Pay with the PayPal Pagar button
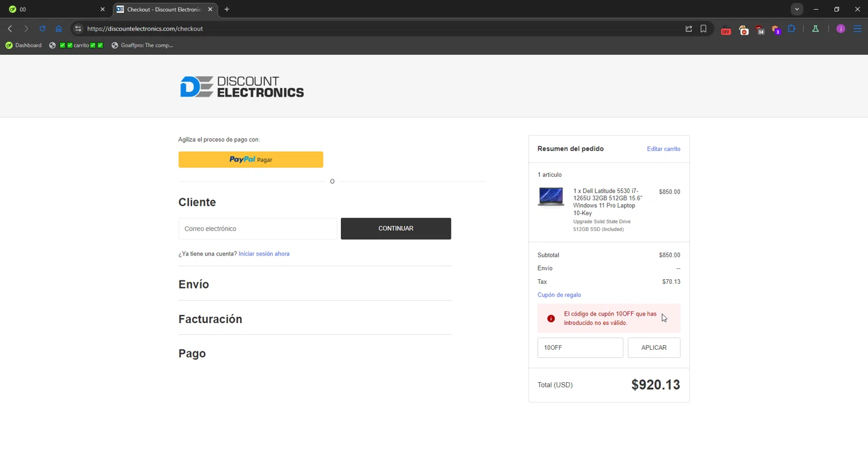This screenshot has height=470, width=868. 251,160
